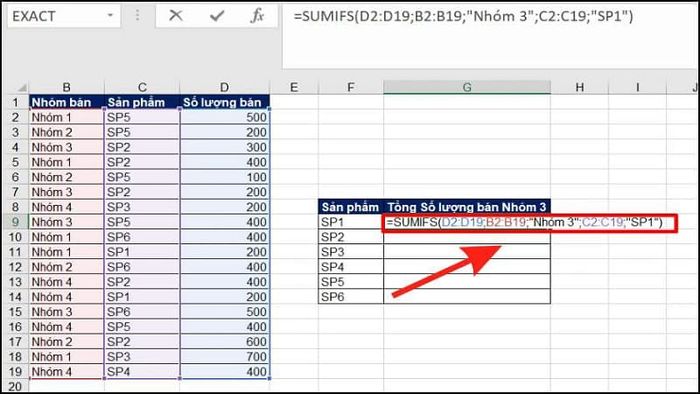Select empty cell G10 beside SP2
This screenshot has height=394, width=700.
pos(467,237)
